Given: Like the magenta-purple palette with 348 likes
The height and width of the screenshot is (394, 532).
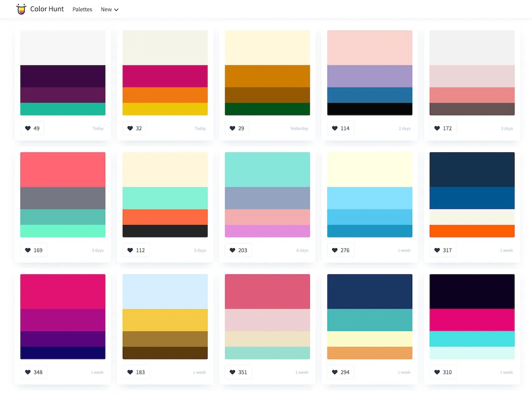Looking at the screenshot, I should 28,372.
